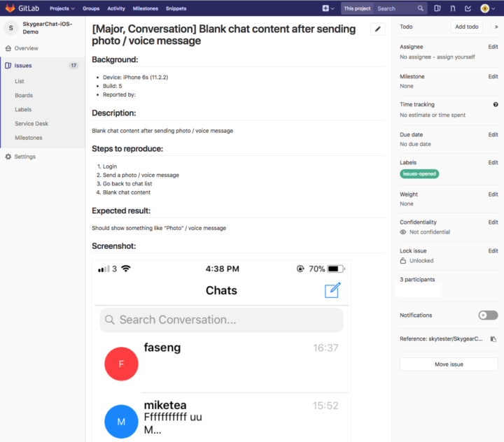The image size is (504, 442).
Task: Click Search Conversation field in screenshot
Action: click(221, 320)
